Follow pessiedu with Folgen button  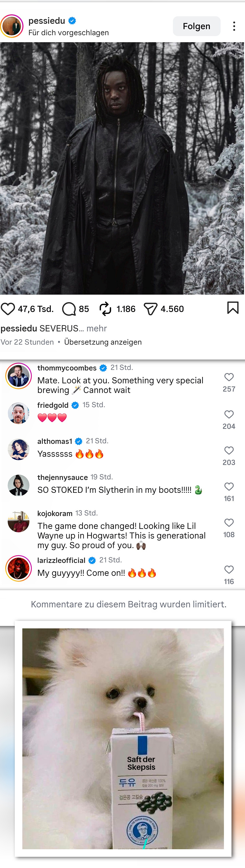point(196,26)
